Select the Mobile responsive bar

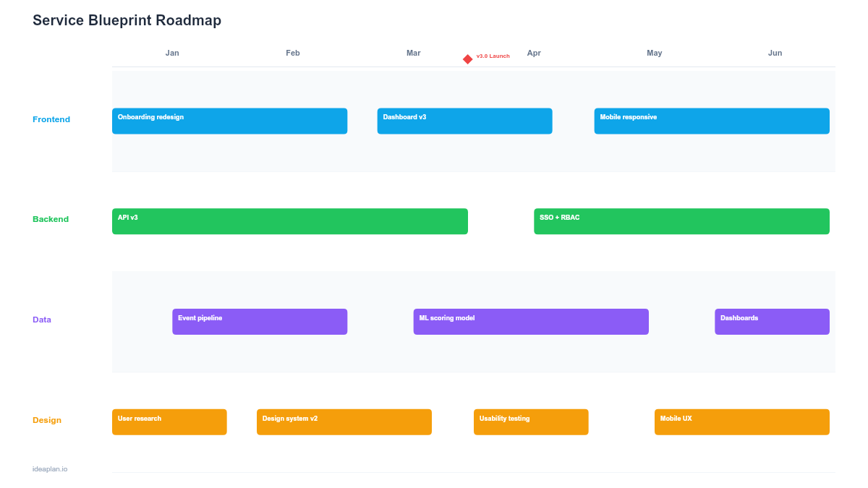(x=711, y=121)
